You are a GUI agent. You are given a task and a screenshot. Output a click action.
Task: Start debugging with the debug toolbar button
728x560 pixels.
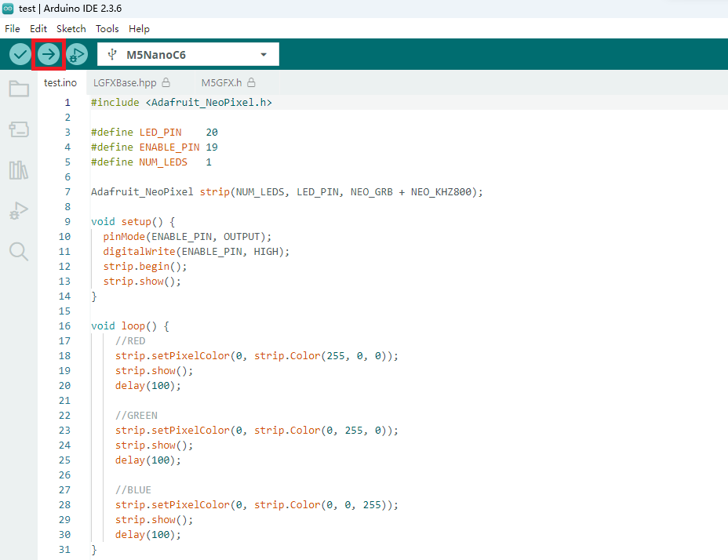click(x=77, y=54)
